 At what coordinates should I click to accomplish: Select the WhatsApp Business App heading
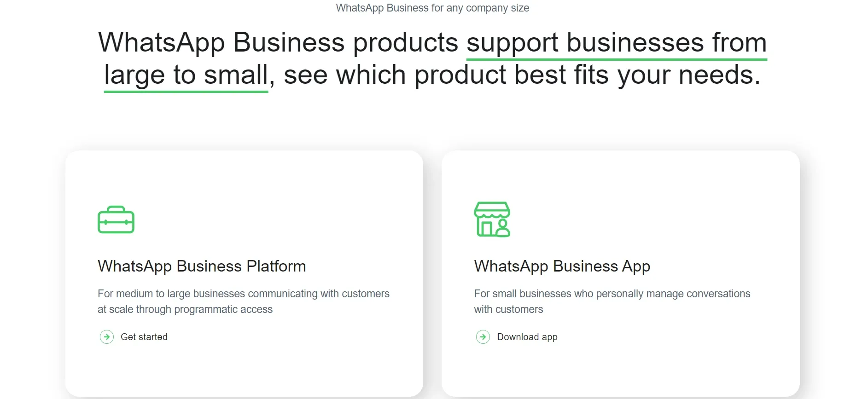tap(562, 266)
